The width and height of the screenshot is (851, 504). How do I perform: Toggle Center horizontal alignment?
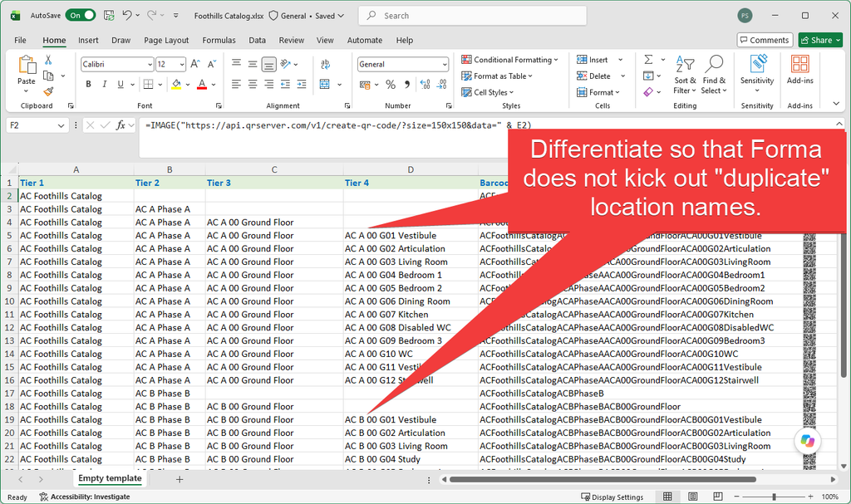click(253, 84)
